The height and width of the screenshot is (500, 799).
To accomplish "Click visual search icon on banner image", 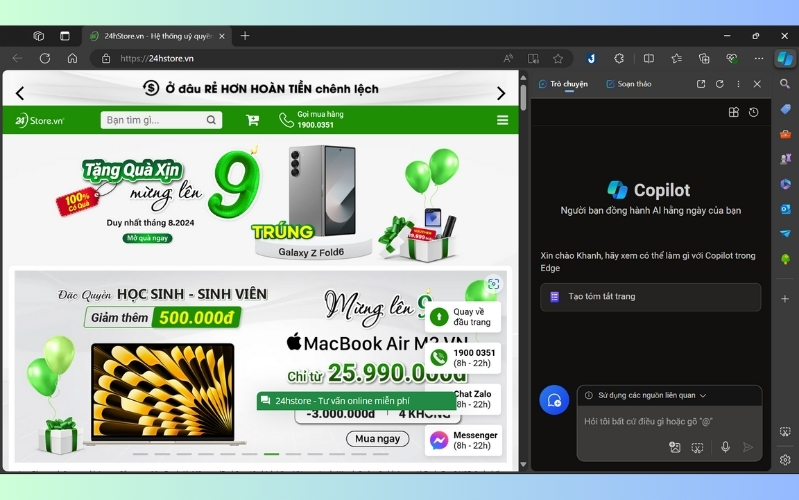I will (x=493, y=284).
